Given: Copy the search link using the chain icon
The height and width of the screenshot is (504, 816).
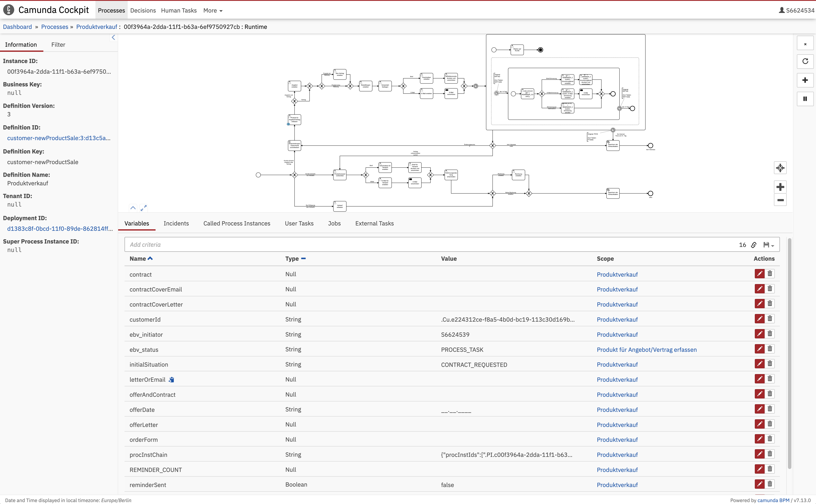Looking at the screenshot, I should coord(754,245).
